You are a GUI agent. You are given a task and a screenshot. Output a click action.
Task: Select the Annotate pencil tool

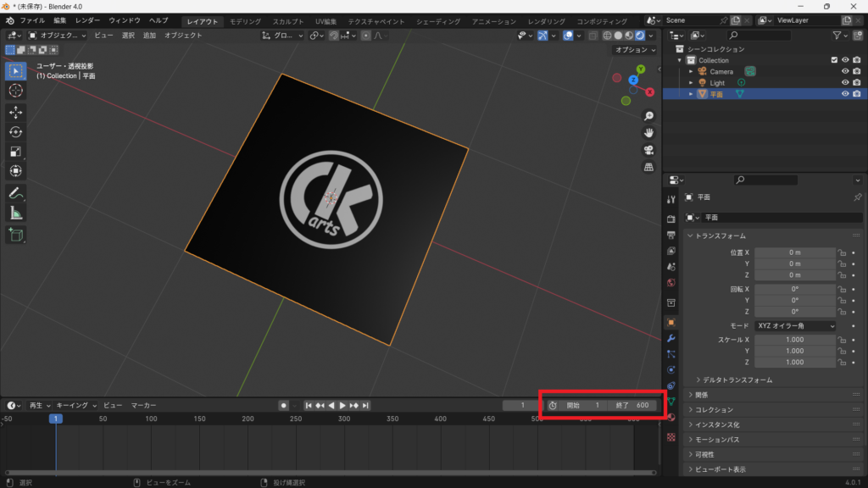16,193
